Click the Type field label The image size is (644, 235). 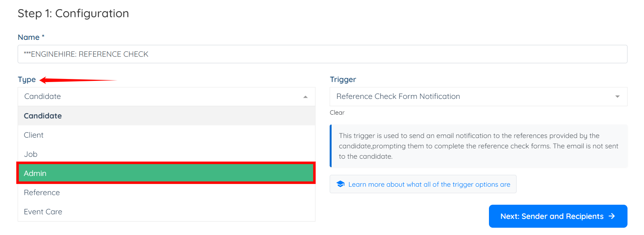tap(27, 79)
